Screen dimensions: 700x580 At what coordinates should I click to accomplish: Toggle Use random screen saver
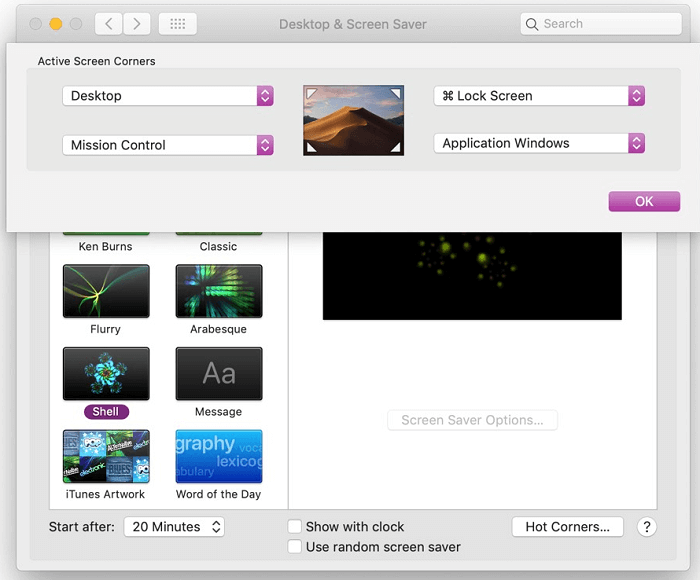[x=295, y=547]
